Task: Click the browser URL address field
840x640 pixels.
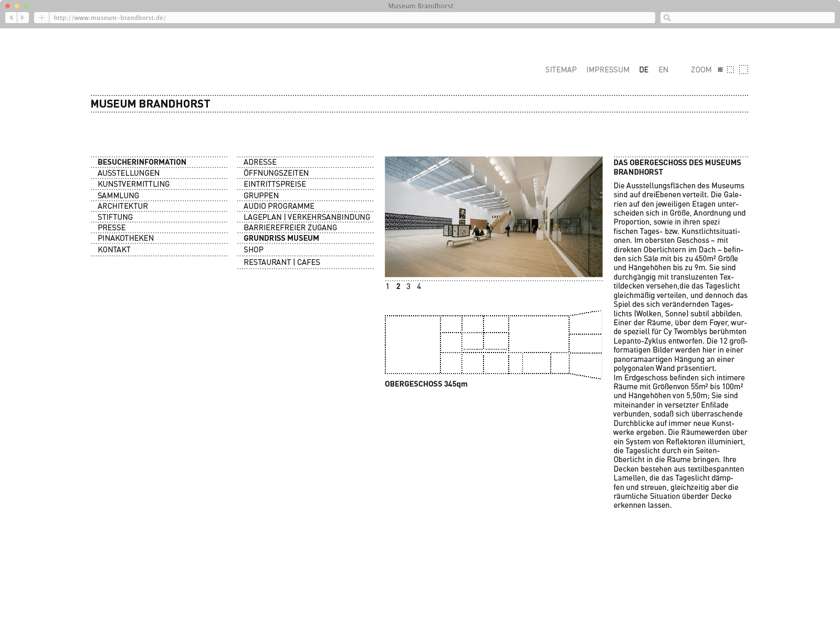Action: point(352,18)
